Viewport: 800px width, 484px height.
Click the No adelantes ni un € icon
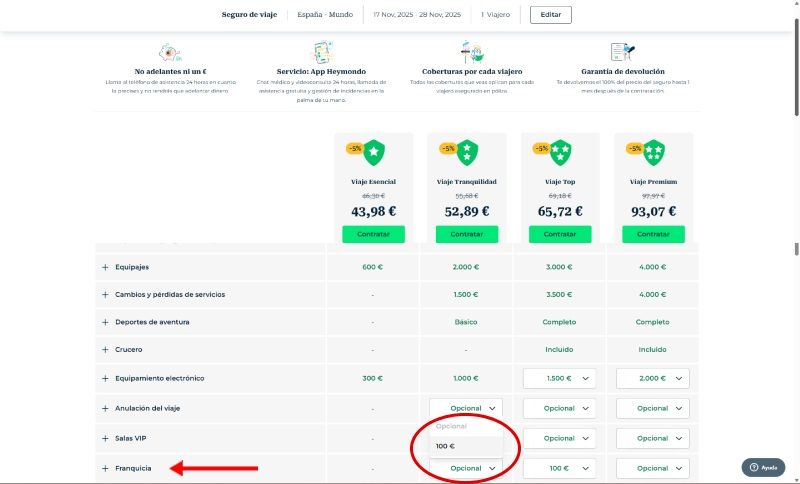point(169,52)
